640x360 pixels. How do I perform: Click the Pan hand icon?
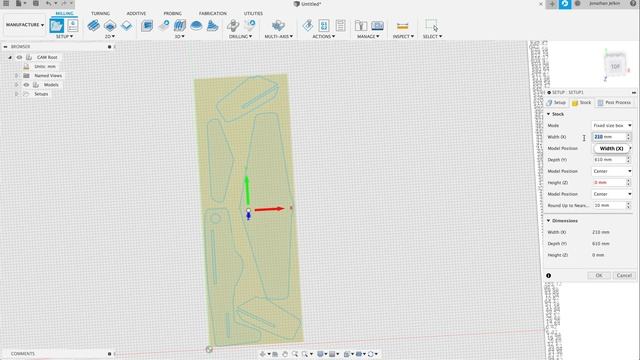(285, 354)
